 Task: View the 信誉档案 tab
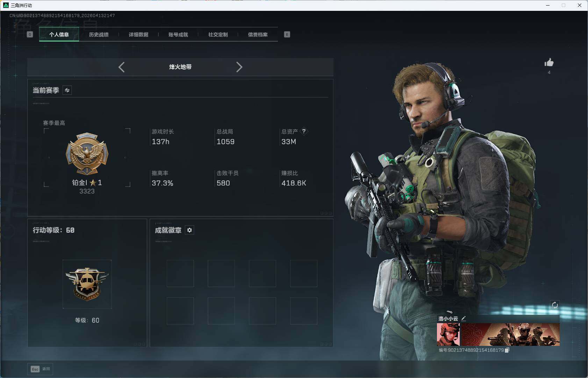click(258, 34)
